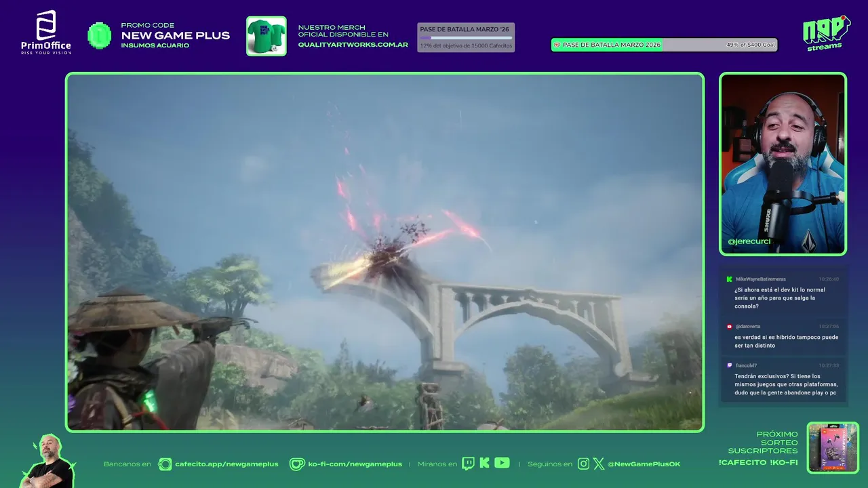868x488 pixels.
Task: Click the 'Seguinos en' label
Action: (x=550, y=464)
